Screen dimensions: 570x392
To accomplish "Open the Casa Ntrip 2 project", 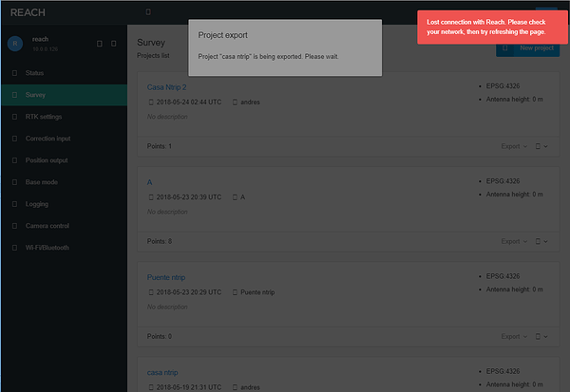I will [x=166, y=87].
